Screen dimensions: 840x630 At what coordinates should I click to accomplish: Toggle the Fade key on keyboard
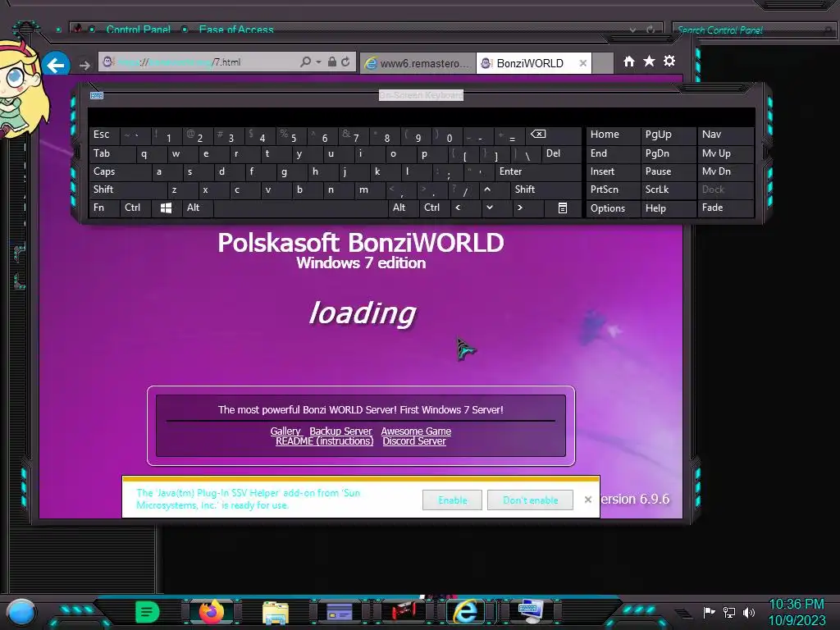click(x=725, y=208)
